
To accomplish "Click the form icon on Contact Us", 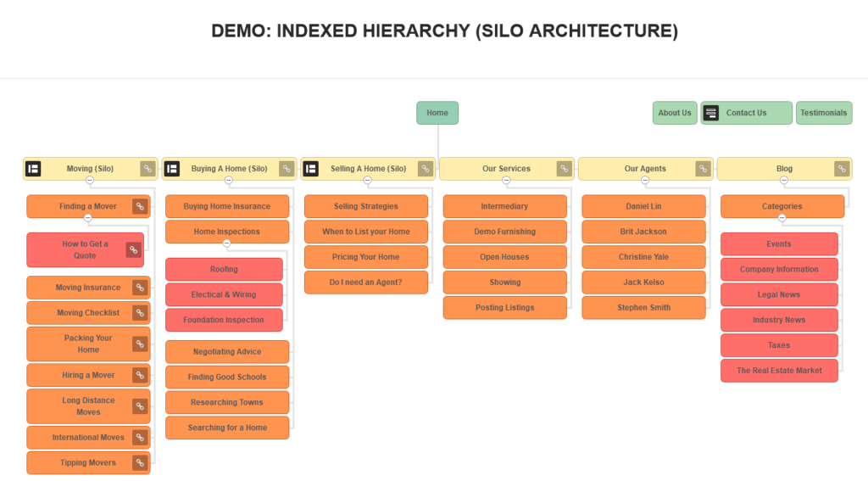I will coord(711,113).
